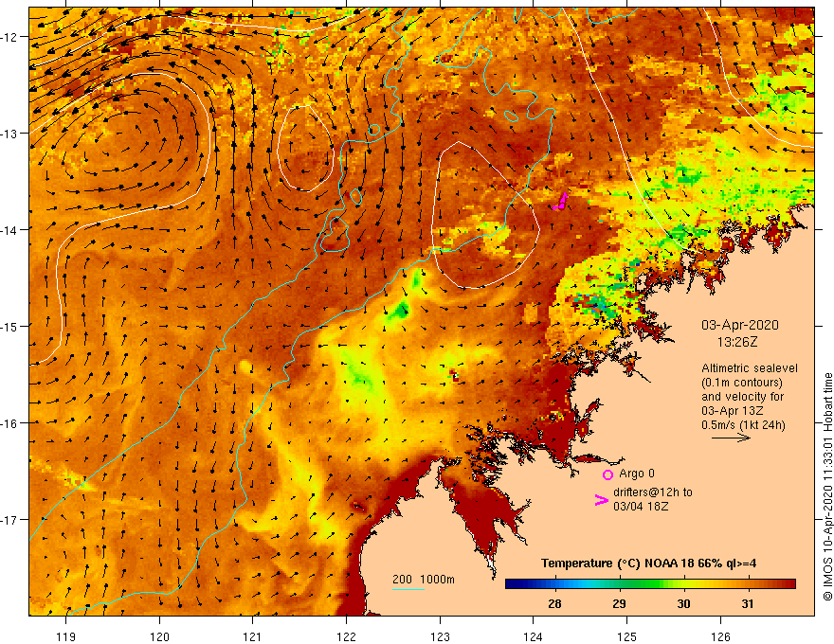Viewport: 834px width, 644px height.
Task: Click the "03-Apr 13Z" text
Action: pyautogui.click(x=733, y=411)
